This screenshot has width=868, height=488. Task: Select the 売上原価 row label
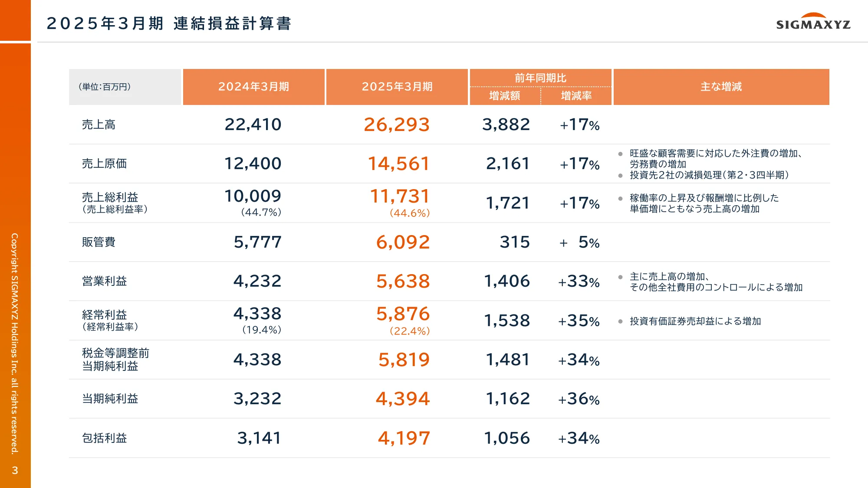pos(104,164)
